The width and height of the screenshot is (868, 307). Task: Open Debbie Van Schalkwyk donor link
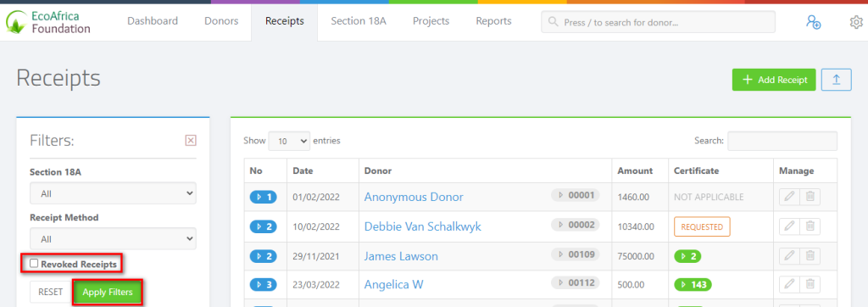click(x=422, y=226)
